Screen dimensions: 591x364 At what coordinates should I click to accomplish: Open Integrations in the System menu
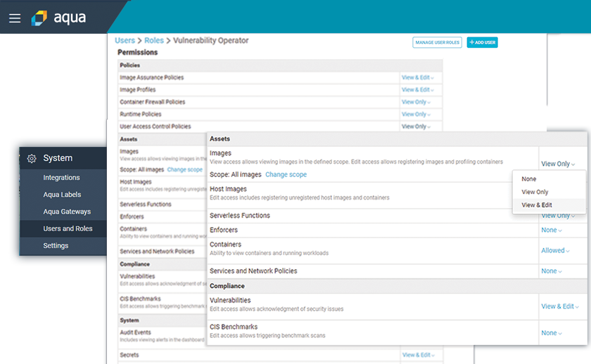click(61, 177)
